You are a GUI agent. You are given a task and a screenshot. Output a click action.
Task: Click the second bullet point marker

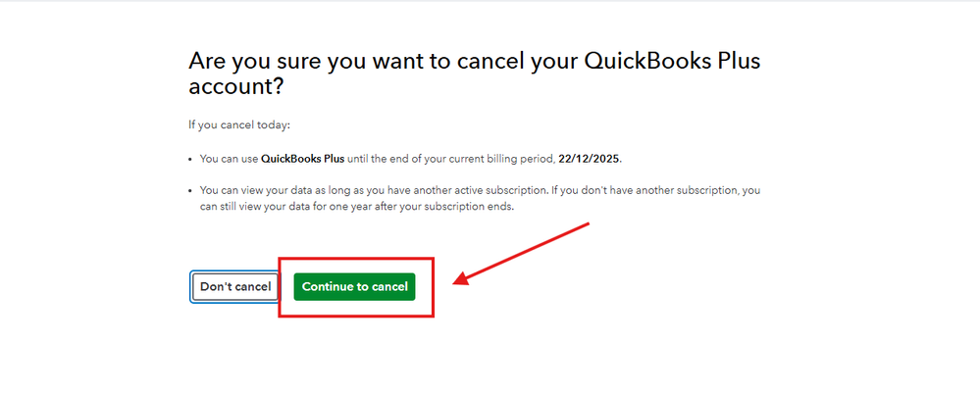tap(190, 190)
